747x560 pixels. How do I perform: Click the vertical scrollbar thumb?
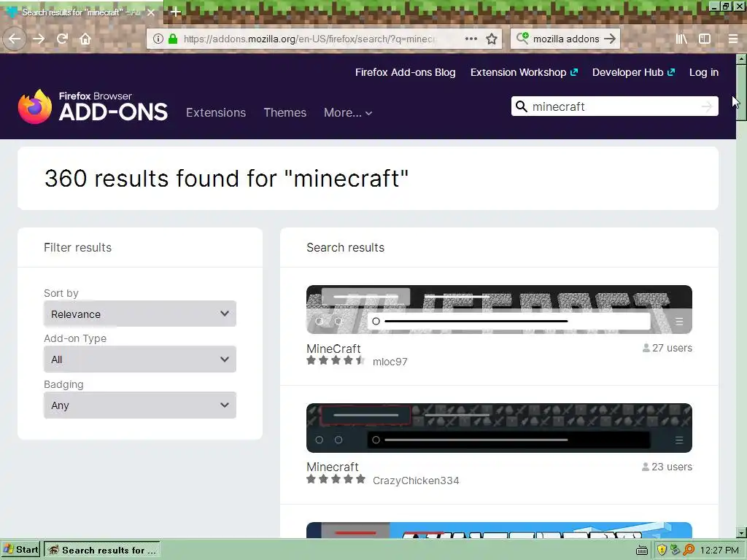tap(741, 93)
